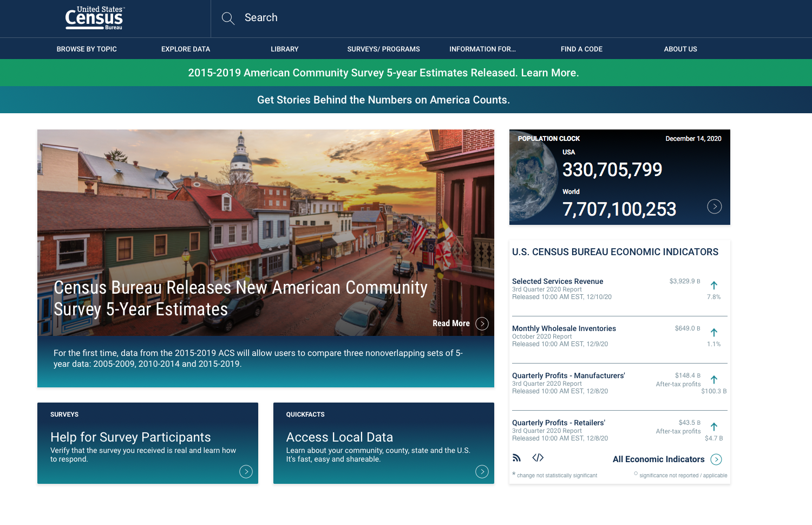Viewport: 812px width, 525px height.
Task: Click the embed code icon under indicators
Action: [538, 458]
